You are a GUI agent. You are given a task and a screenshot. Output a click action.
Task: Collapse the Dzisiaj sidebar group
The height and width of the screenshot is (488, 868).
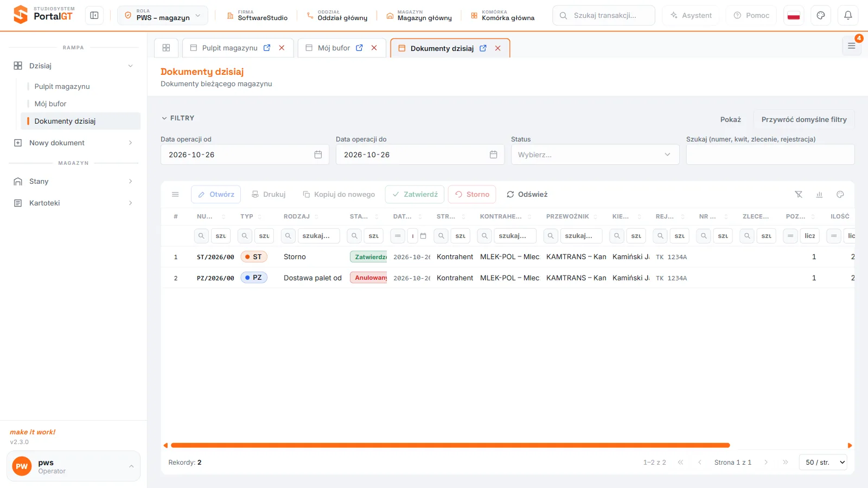pyautogui.click(x=73, y=66)
